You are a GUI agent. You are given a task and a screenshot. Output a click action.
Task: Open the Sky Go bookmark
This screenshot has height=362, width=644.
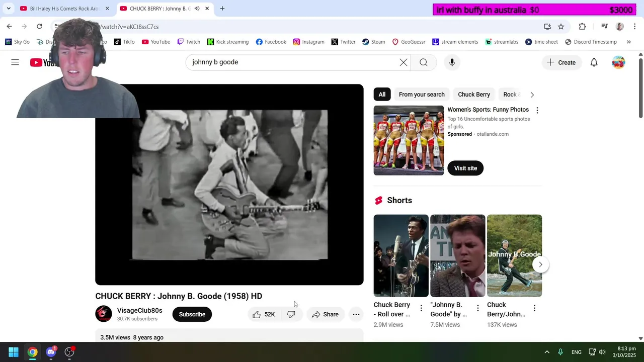tap(18, 42)
